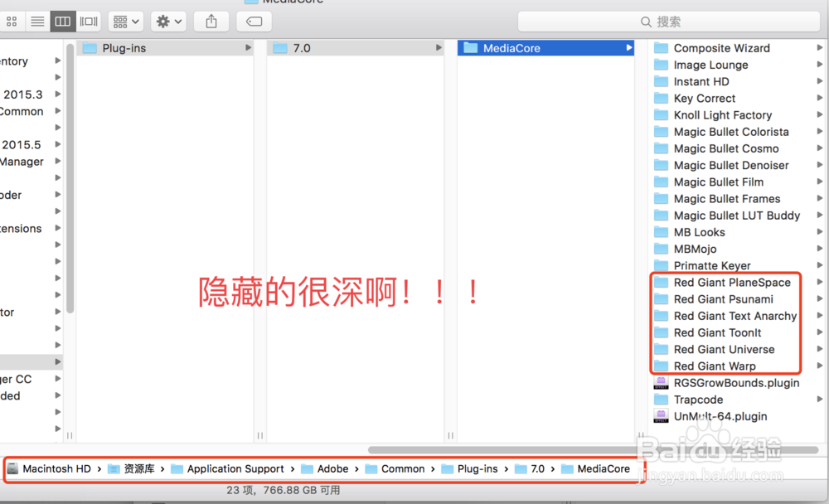The image size is (829, 504).
Task: Click the Plug-ins column width handle
Action: (x=260, y=436)
